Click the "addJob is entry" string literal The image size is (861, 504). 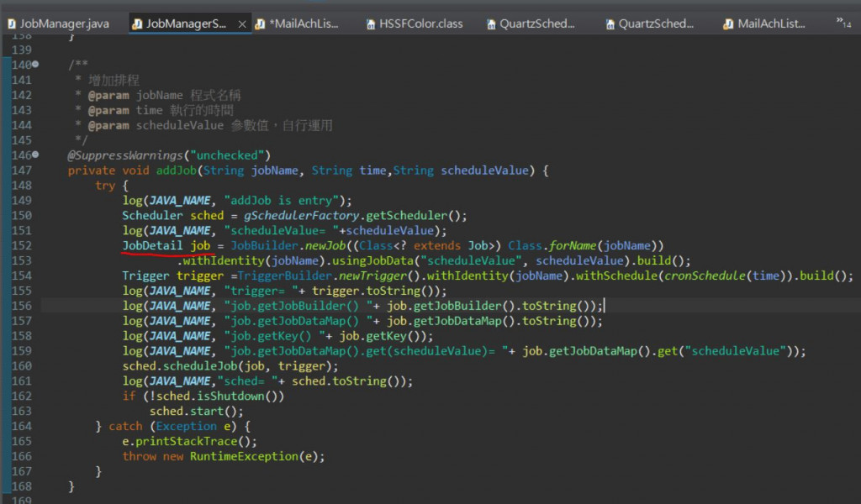tap(282, 200)
